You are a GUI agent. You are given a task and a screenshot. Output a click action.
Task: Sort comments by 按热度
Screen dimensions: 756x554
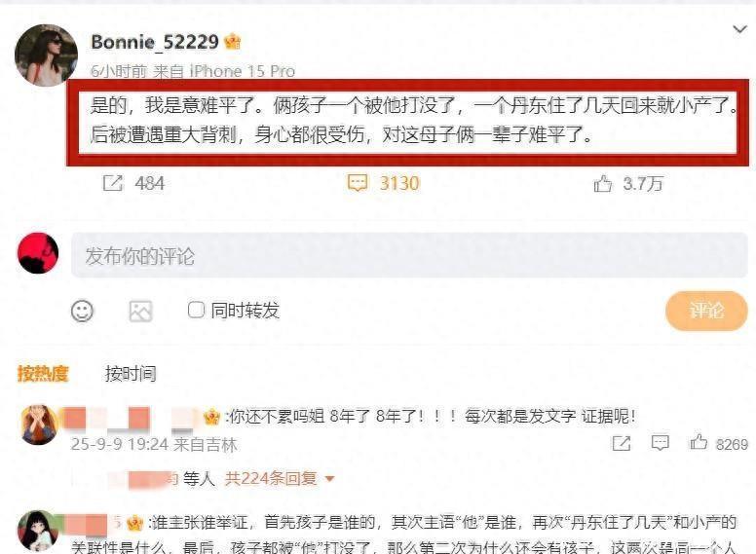point(43,373)
